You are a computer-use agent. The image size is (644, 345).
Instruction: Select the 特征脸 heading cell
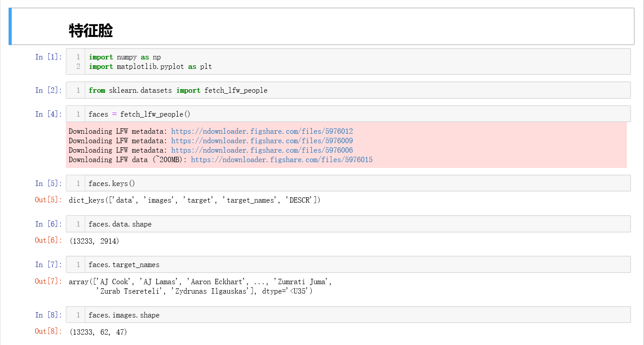322,27
